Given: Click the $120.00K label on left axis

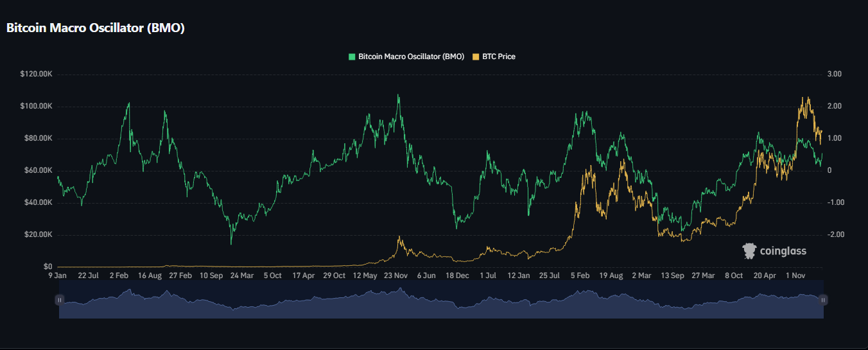Looking at the screenshot, I should pos(36,74).
